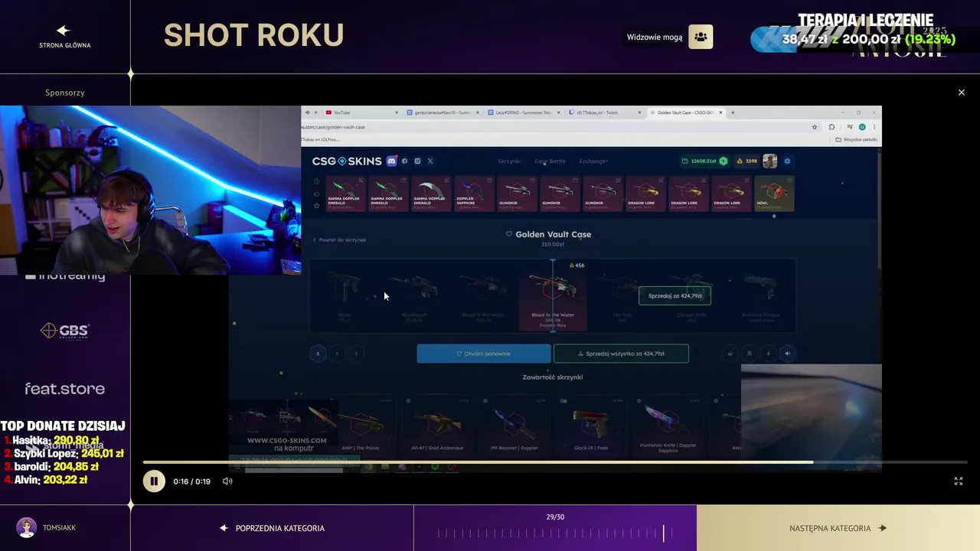
Task: Select the Golden Vault Case browser tab
Action: coord(685,112)
